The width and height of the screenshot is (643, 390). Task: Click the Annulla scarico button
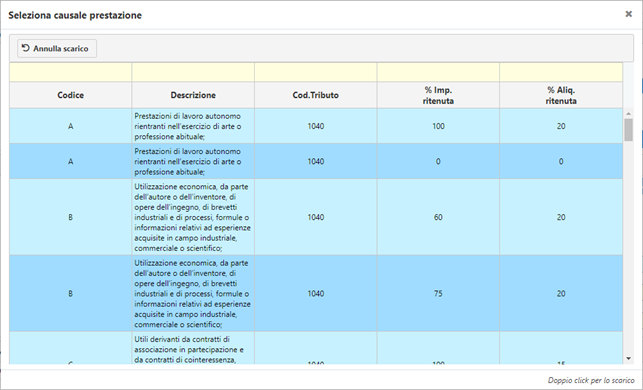57,48
